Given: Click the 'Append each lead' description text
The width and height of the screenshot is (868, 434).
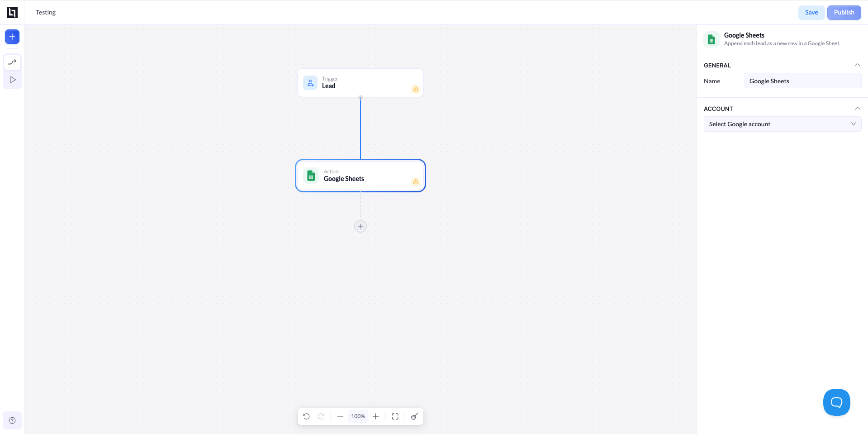Looking at the screenshot, I should click(782, 43).
